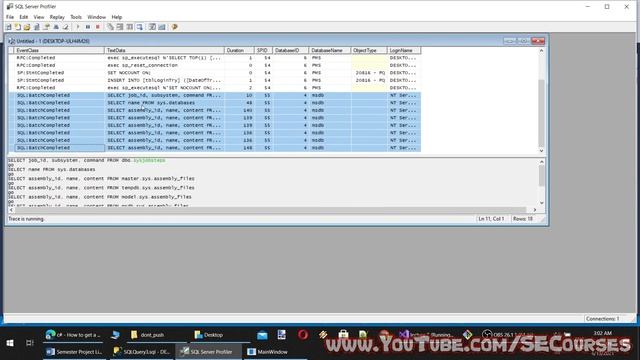This screenshot has width=640, height=360.
Task: Open the Opera browser taskbar icon
Action: (302, 335)
